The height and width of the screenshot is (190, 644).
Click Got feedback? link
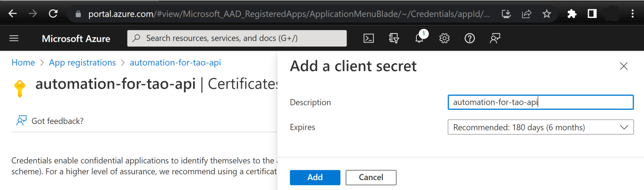click(57, 121)
